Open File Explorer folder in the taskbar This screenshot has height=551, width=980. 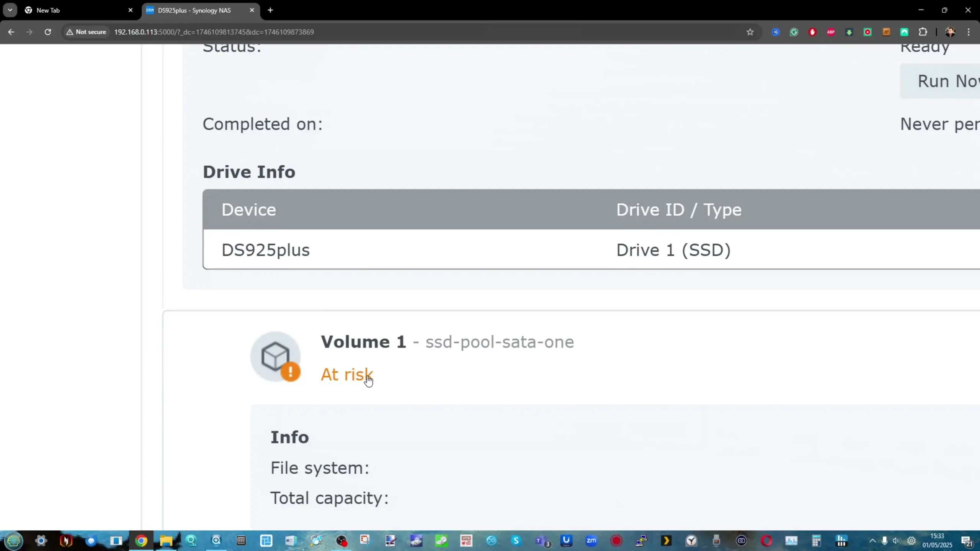(x=166, y=541)
